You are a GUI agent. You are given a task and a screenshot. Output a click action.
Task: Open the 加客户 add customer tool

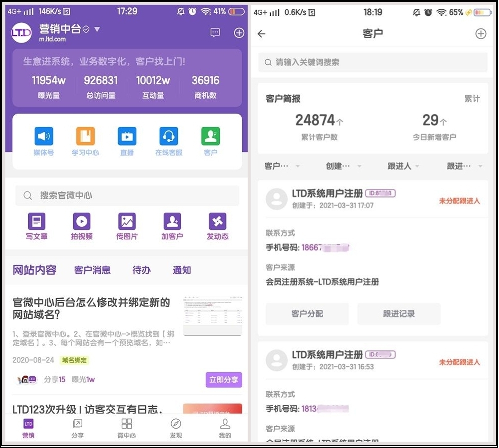172,225
